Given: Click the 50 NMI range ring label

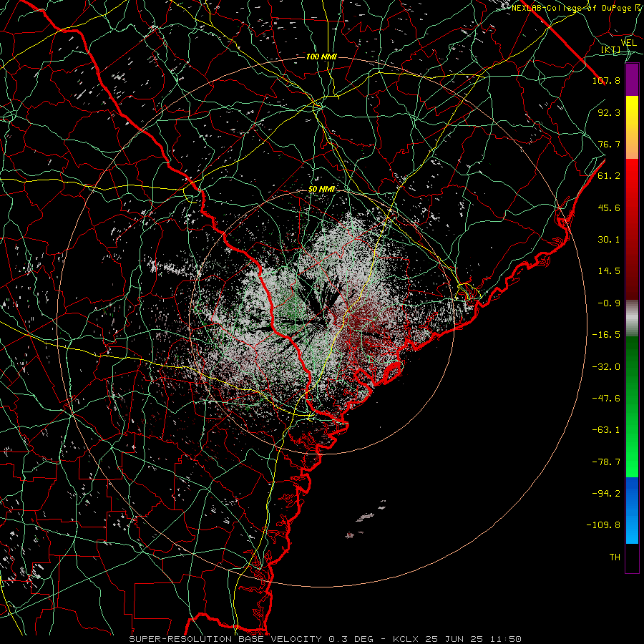Looking at the screenshot, I should (321, 190).
